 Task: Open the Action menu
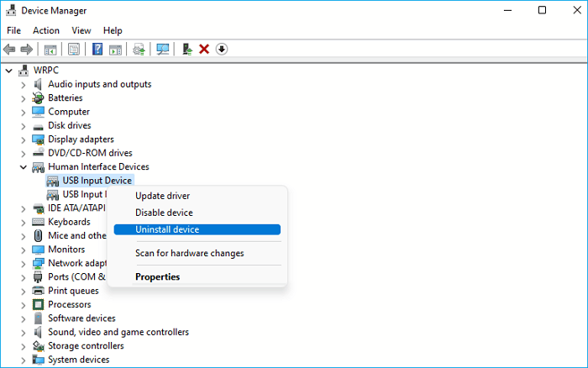coord(46,30)
